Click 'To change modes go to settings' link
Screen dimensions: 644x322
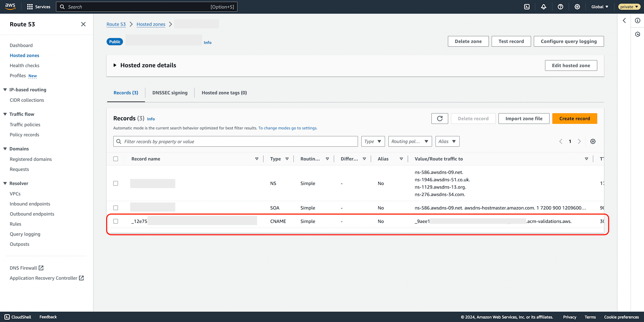click(288, 128)
